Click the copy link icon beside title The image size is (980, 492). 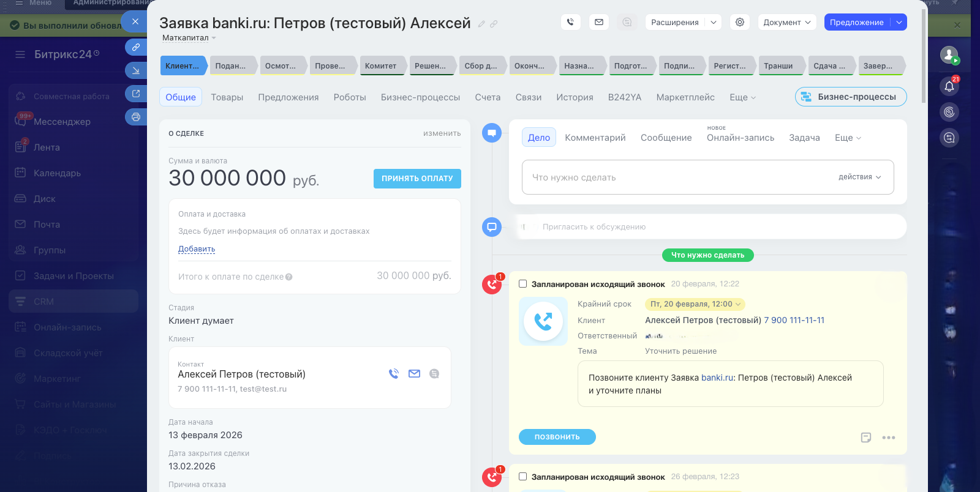click(x=494, y=24)
